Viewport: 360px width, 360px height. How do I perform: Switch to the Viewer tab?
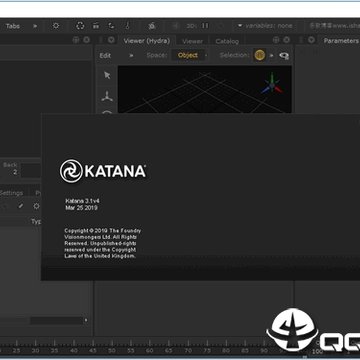192,41
